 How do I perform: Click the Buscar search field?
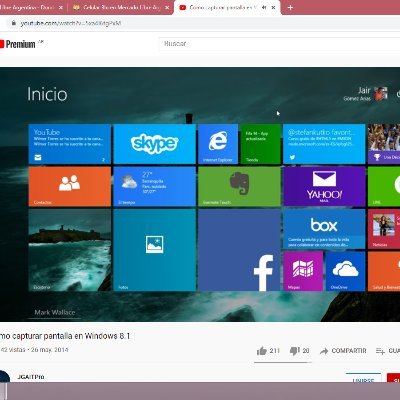(279, 44)
